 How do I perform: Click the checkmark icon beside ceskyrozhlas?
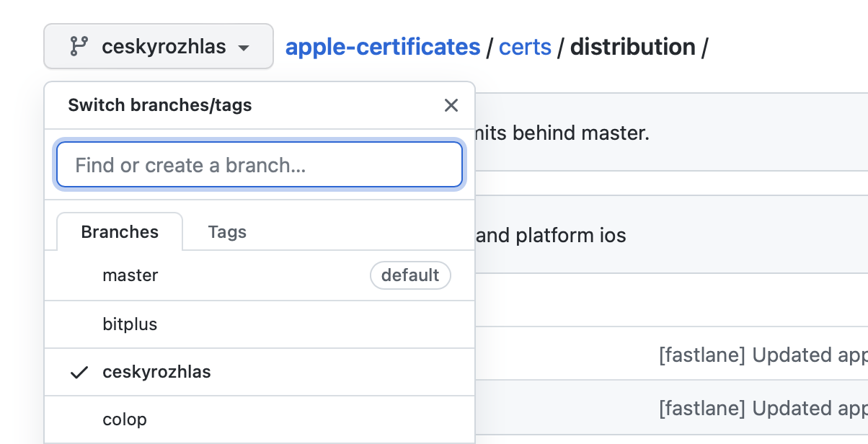click(x=79, y=372)
